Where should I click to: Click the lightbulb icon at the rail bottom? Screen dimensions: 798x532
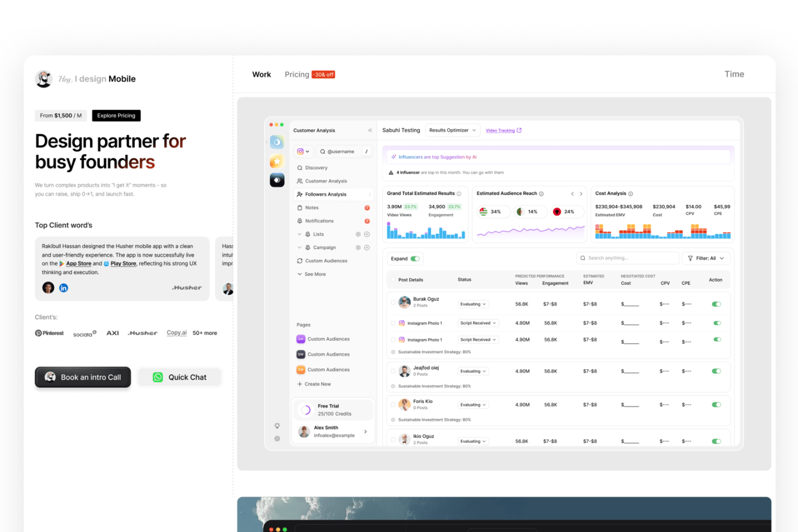pyautogui.click(x=277, y=426)
